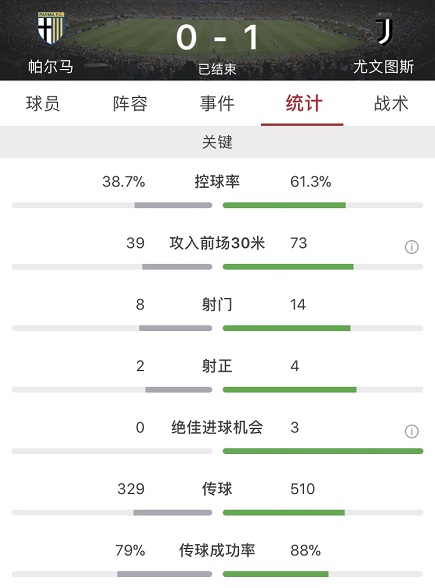This screenshot has width=435, height=588.
Task: Click the Juventus club logo icon
Action: click(x=384, y=29)
